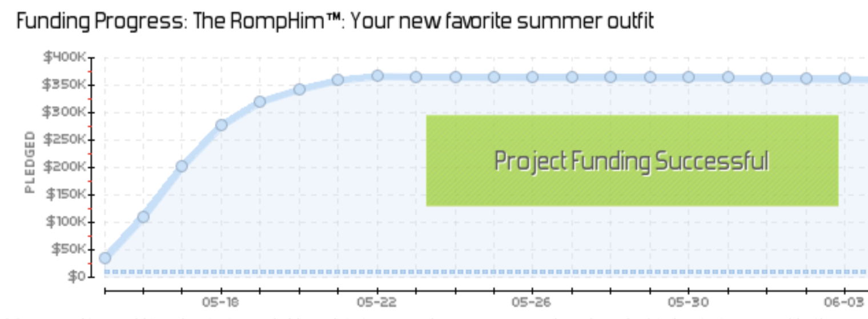Screen dimensions: 868x319
Task: Click the data point at about $200K
Action: coord(182,166)
